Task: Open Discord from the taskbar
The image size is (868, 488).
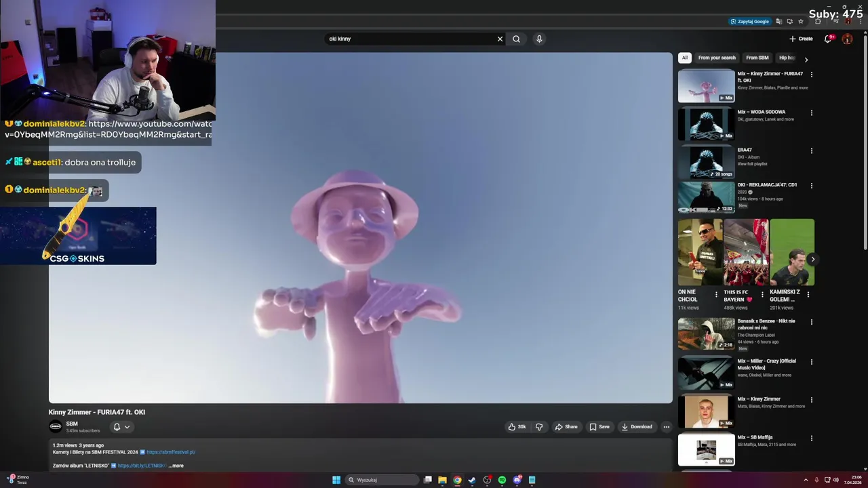Action: tap(517, 480)
